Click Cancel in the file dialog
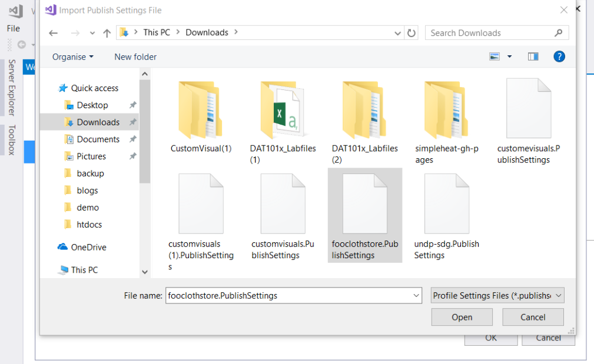 (x=533, y=317)
